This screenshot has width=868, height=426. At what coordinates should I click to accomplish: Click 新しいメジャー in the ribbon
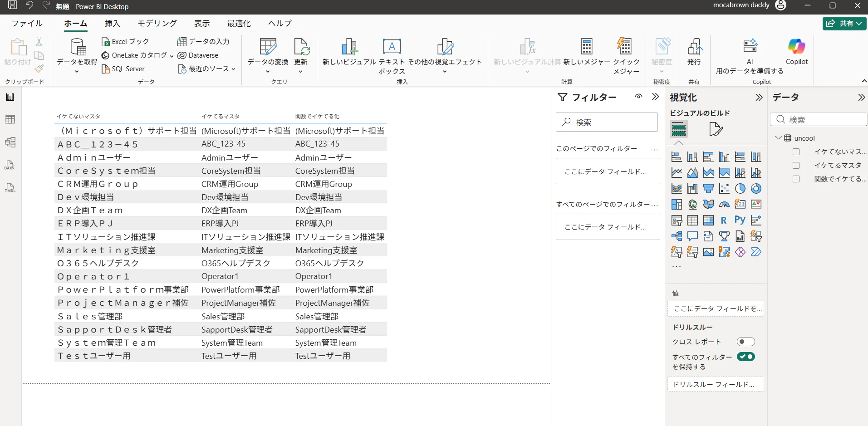tap(587, 52)
